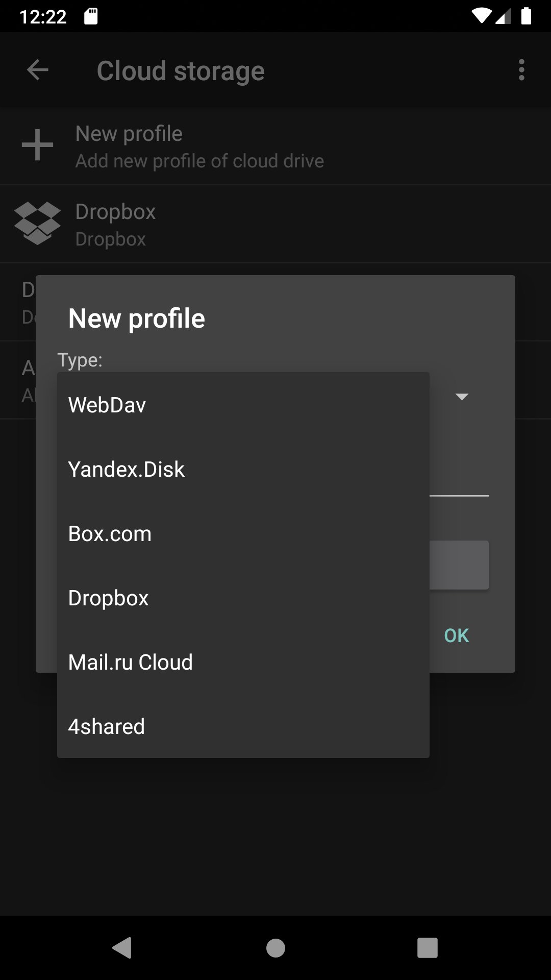
Task: Tap the back arrow in the header
Action: pyautogui.click(x=37, y=70)
